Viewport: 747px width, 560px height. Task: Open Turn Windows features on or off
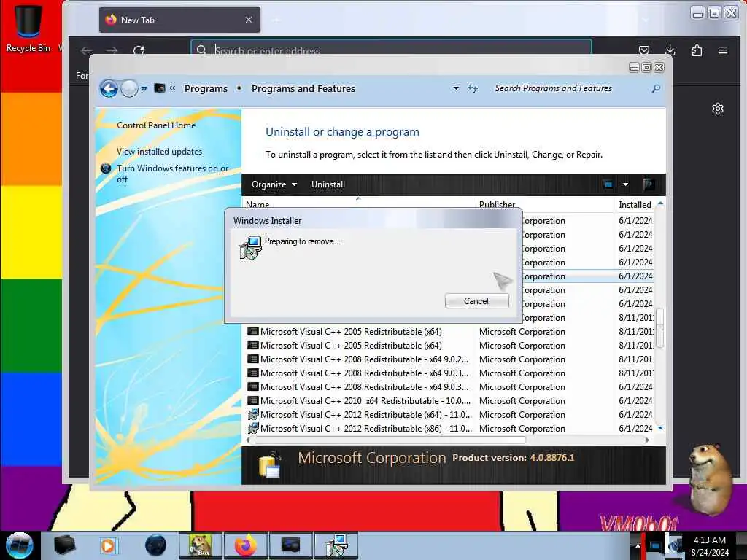[172, 174]
